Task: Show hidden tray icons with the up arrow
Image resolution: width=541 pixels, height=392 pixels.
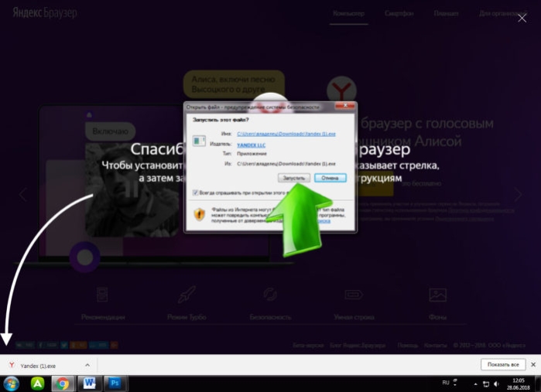Action: [475, 383]
